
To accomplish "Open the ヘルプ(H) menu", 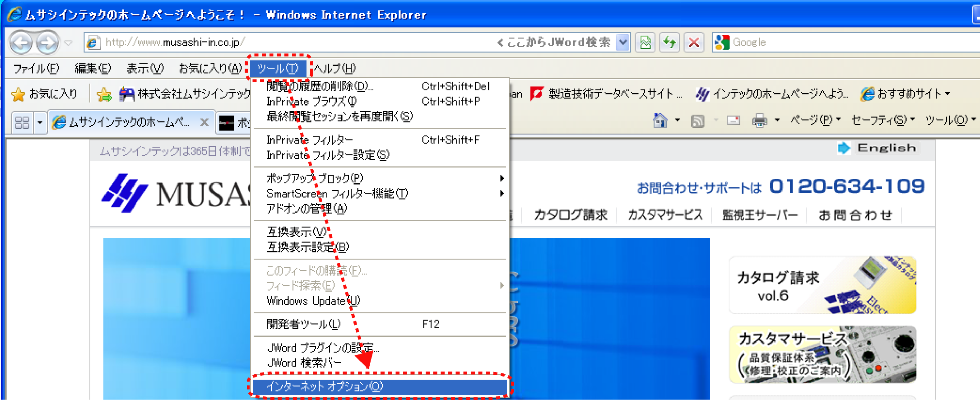I will (x=334, y=68).
